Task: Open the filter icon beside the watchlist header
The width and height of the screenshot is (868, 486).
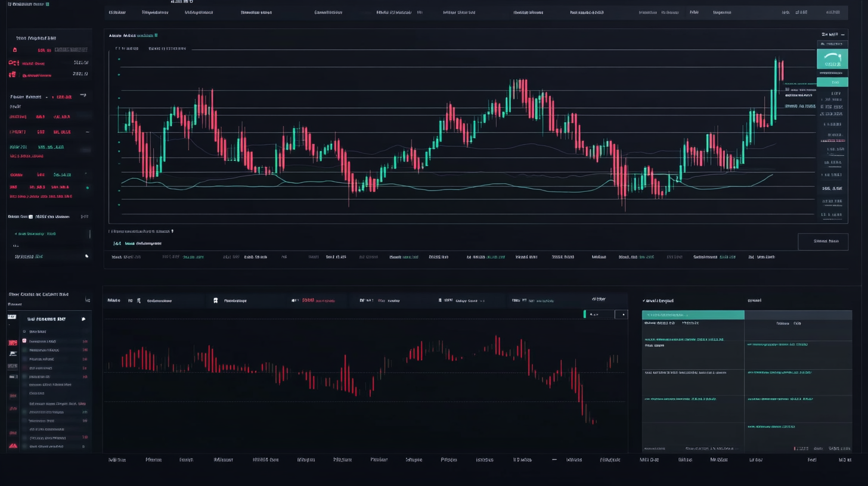Action: [x=83, y=319]
